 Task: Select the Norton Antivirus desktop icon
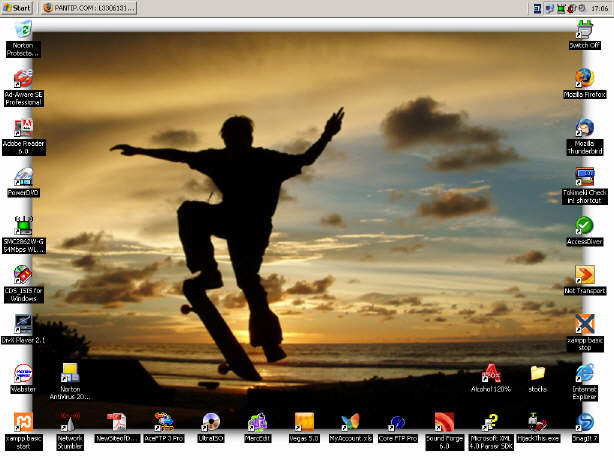(x=70, y=382)
